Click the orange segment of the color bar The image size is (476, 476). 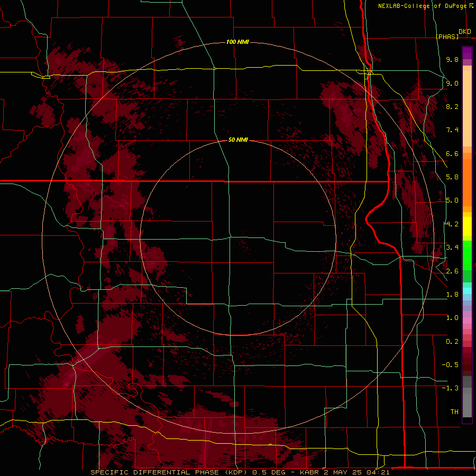467,182
